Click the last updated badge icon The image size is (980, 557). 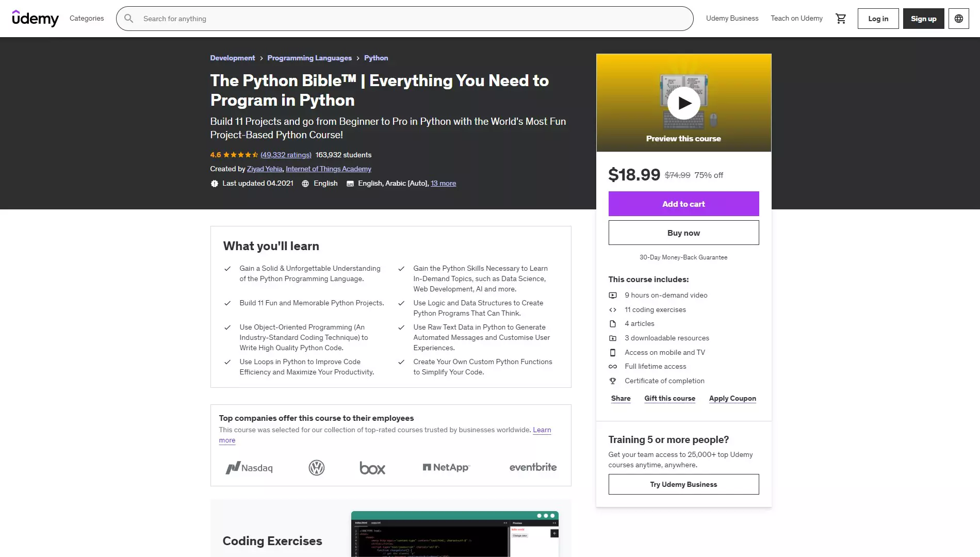[x=215, y=184]
